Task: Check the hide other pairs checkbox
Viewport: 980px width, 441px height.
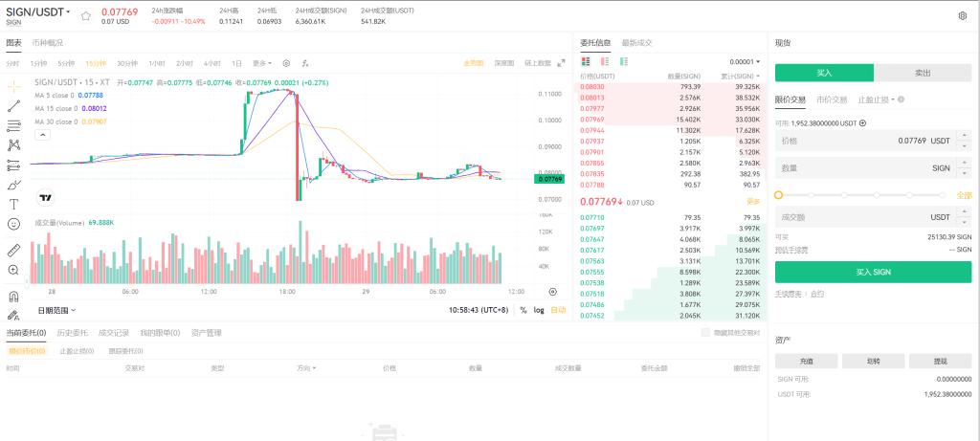Action: coord(705,333)
